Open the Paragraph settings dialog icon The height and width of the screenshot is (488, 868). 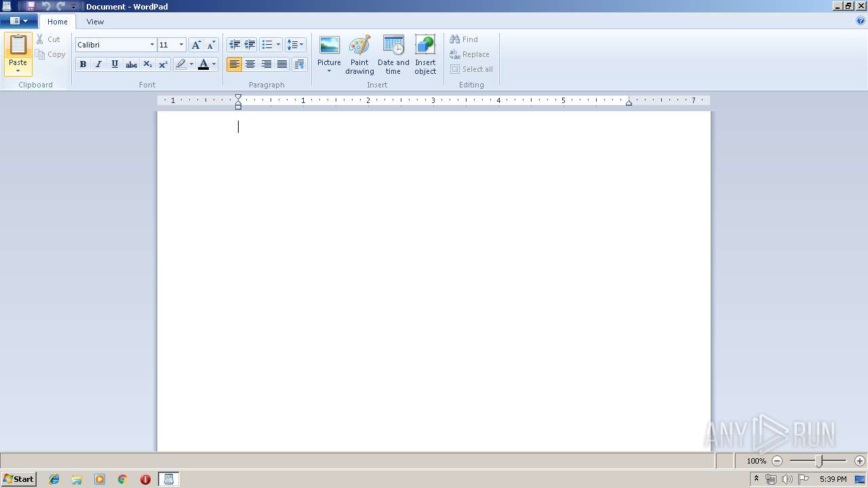click(299, 64)
